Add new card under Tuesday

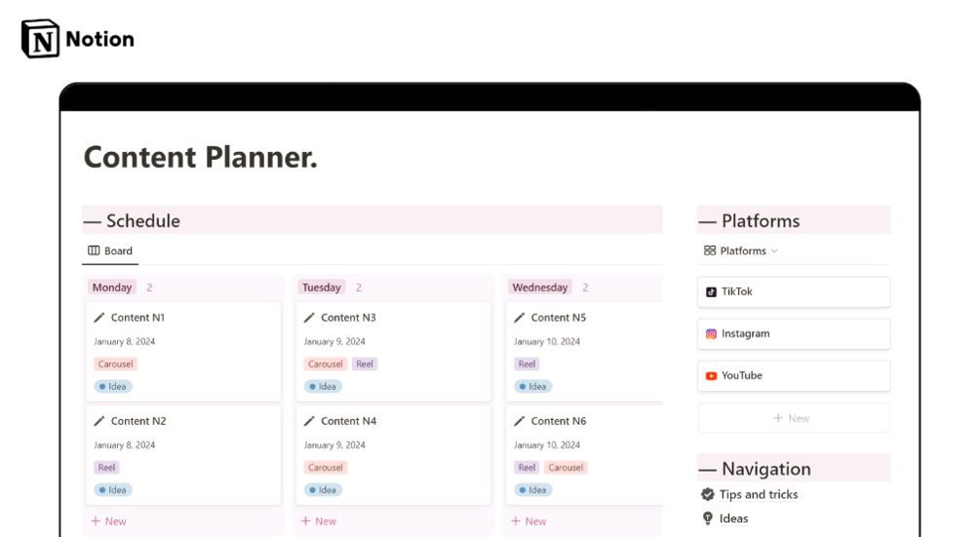(x=319, y=520)
